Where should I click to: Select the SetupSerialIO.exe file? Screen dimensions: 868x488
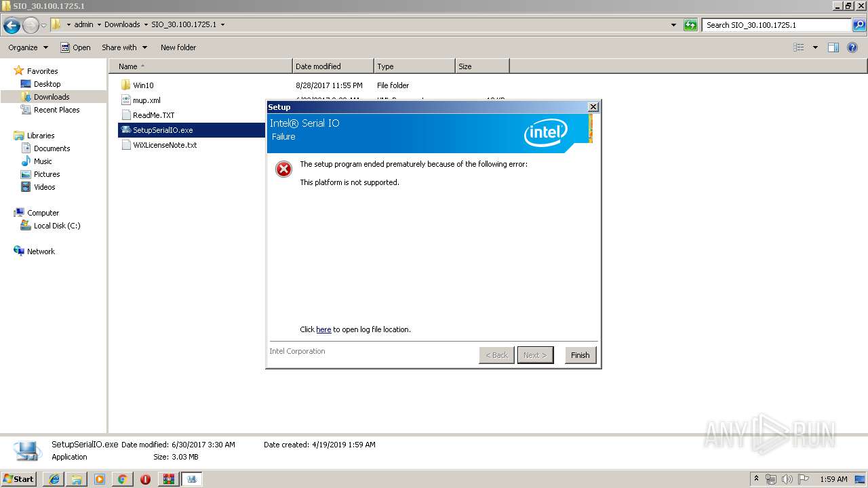pyautogui.click(x=163, y=130)
